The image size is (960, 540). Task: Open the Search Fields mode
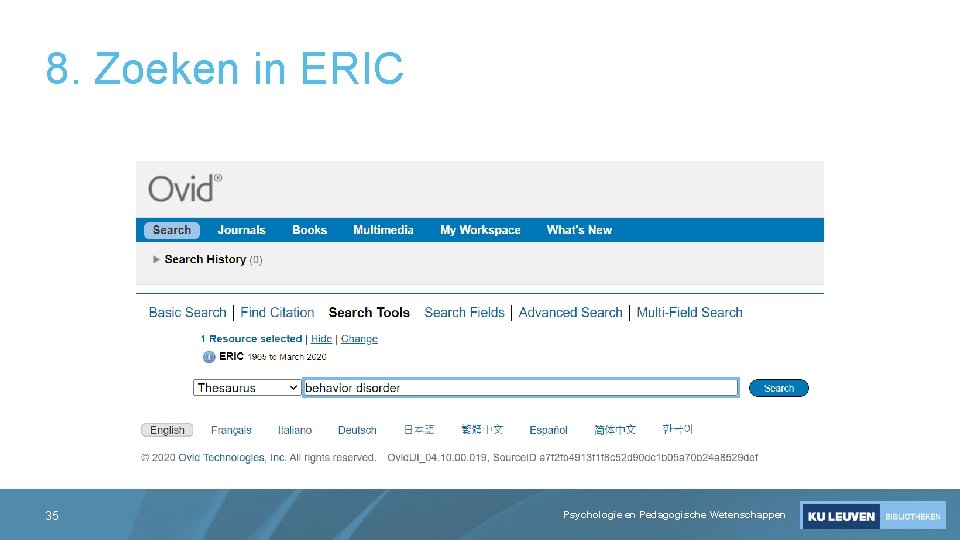(x=464, y=312)
